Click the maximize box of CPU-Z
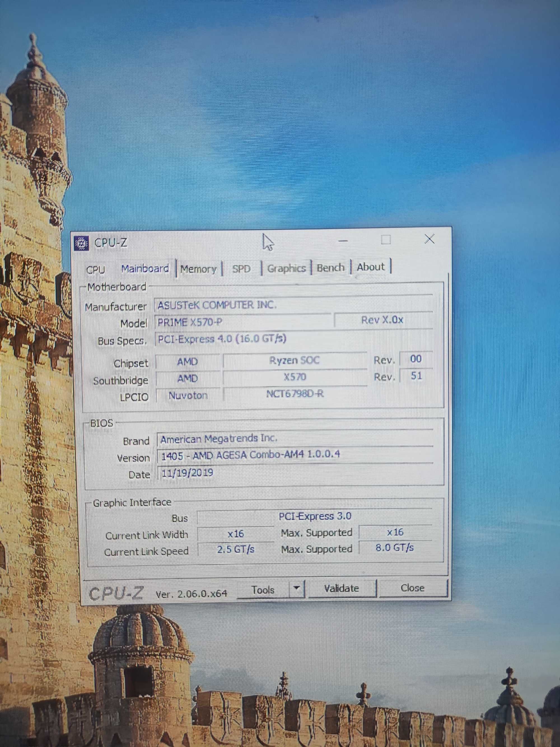The width and height of the screenshot is (560, 747). [x=386, y=240]
